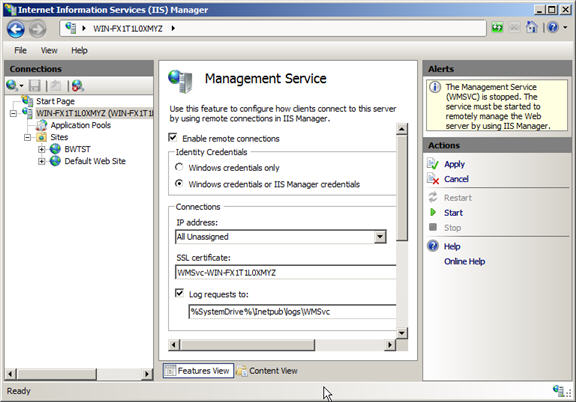This screenshot has height=402, width=576.
Task: Select the Sites folder in tree
Action: pyautogui.click(x=59, y=137)
